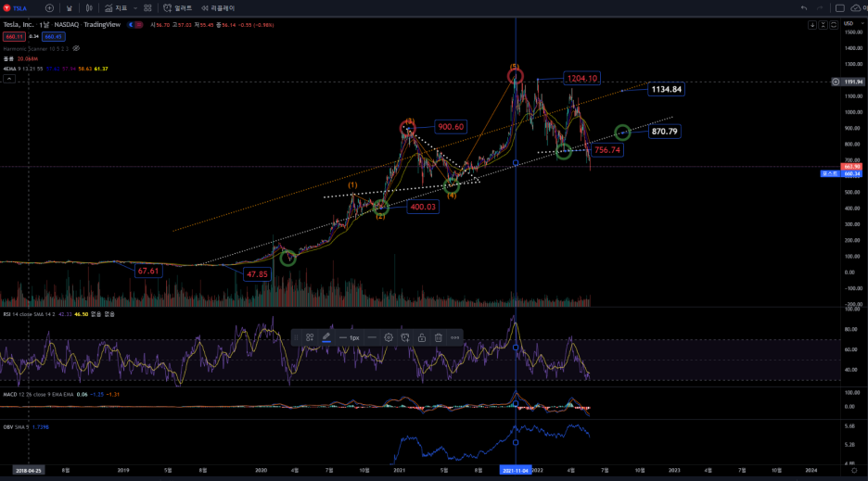Expand the indicators favorites dropdown arrow
The height and width of the screenshot is (481, 868).
point(135,8)
